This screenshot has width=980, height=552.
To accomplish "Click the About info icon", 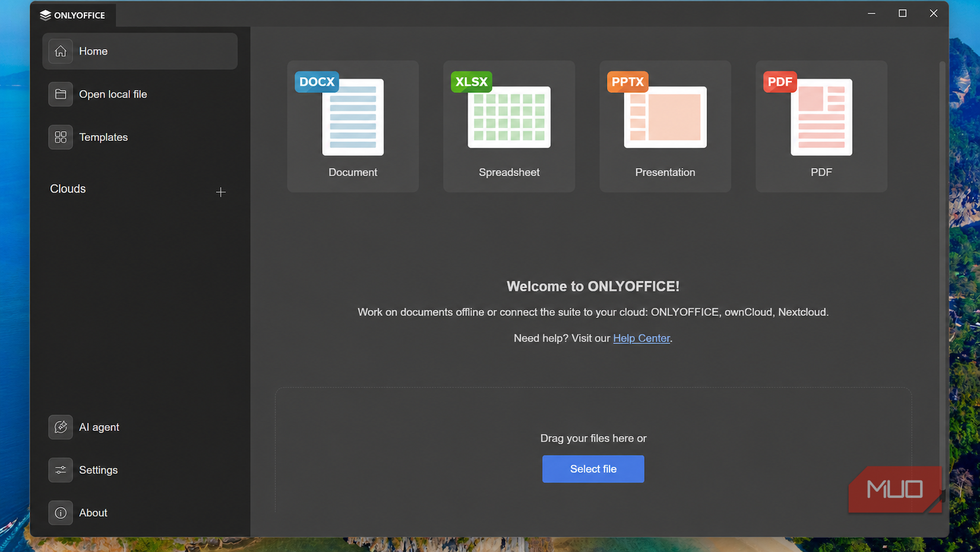I will [61, 513].
